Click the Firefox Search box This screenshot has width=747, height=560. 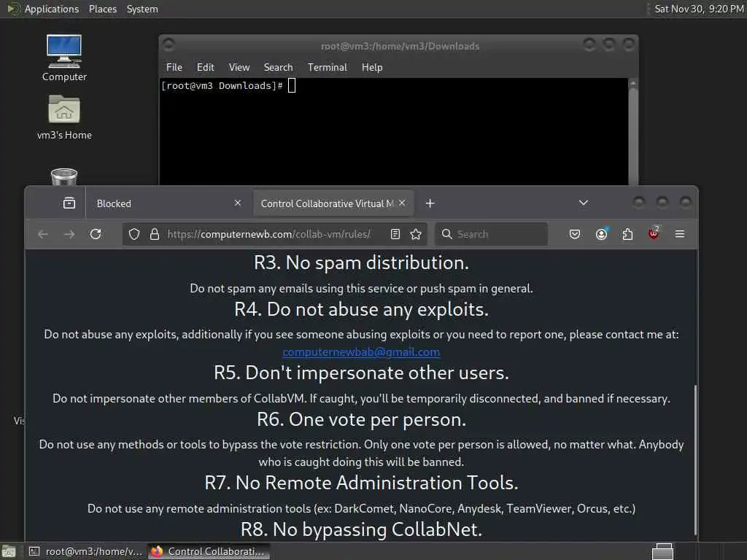[x=491, y=234]
